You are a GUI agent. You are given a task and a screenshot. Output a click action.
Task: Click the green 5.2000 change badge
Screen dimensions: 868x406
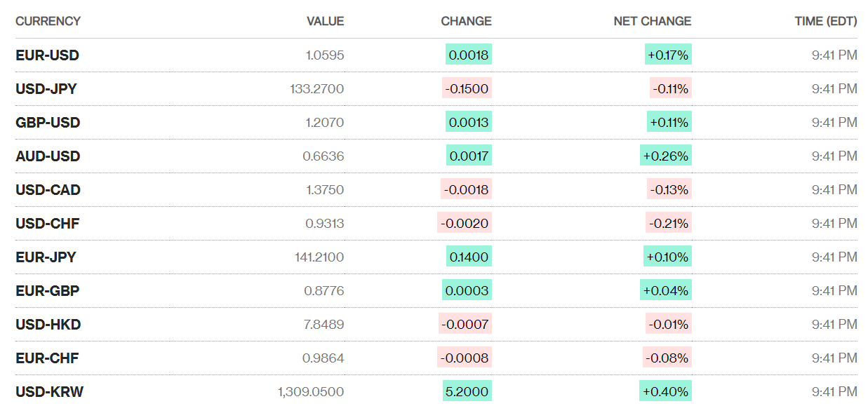(x=467, y=391)
